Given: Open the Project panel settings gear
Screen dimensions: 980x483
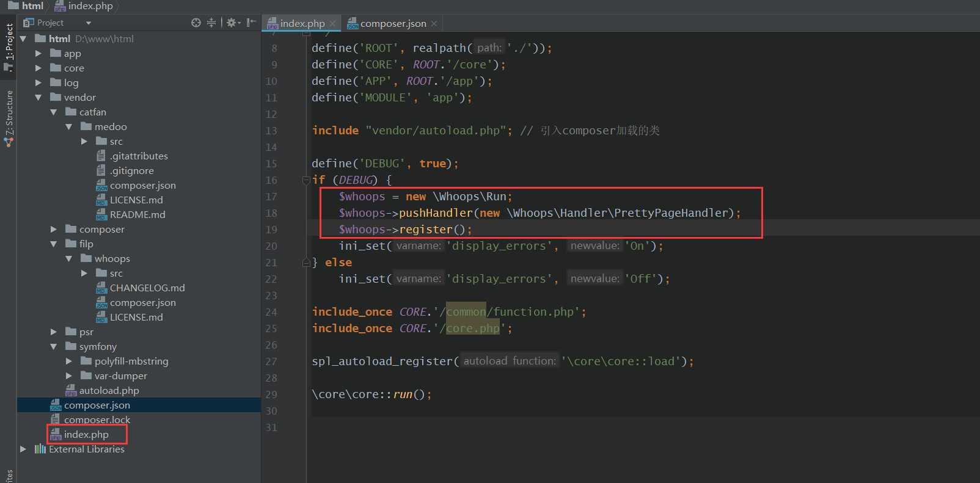Looking at the screenshot, I should click(232, 23).
